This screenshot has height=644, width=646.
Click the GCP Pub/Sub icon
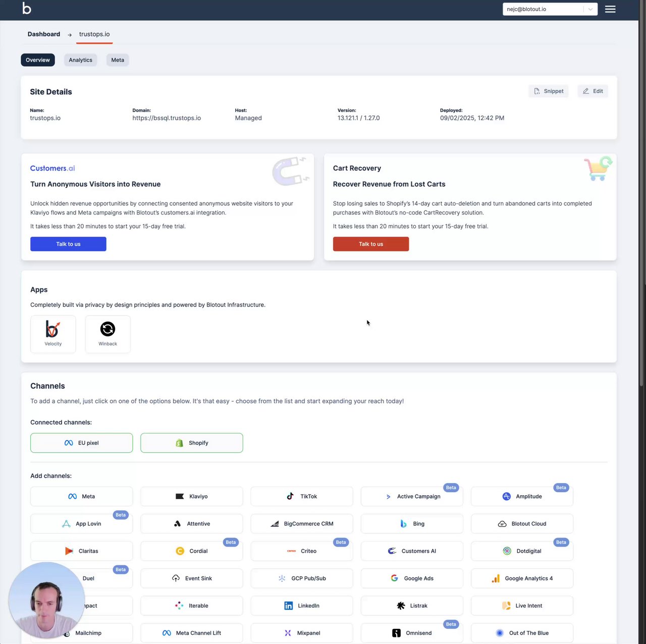click(x=282, y=578)
